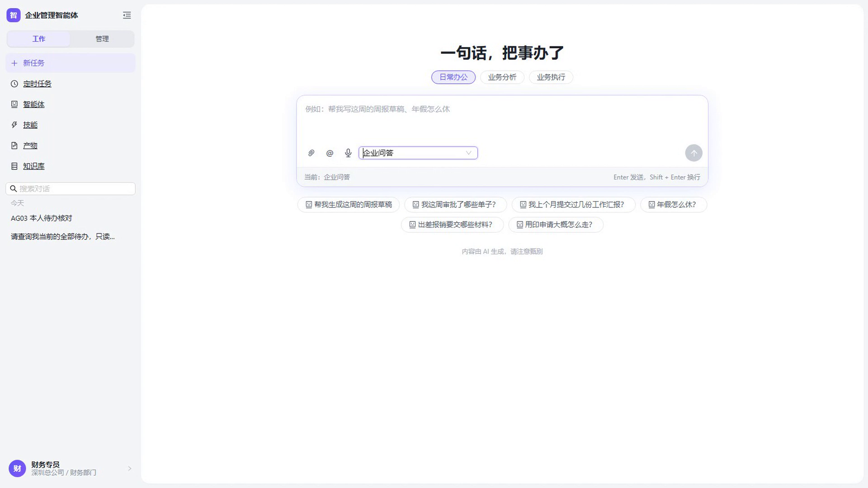
Task: Click the magnifier icon in 搜索对话 box
Action: [x=14, y=189]
